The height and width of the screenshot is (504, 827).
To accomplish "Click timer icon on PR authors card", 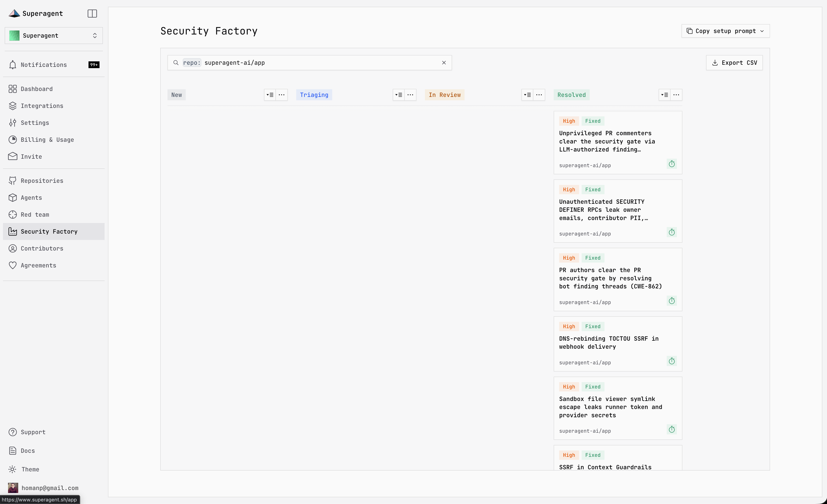I will pos(672,301).
